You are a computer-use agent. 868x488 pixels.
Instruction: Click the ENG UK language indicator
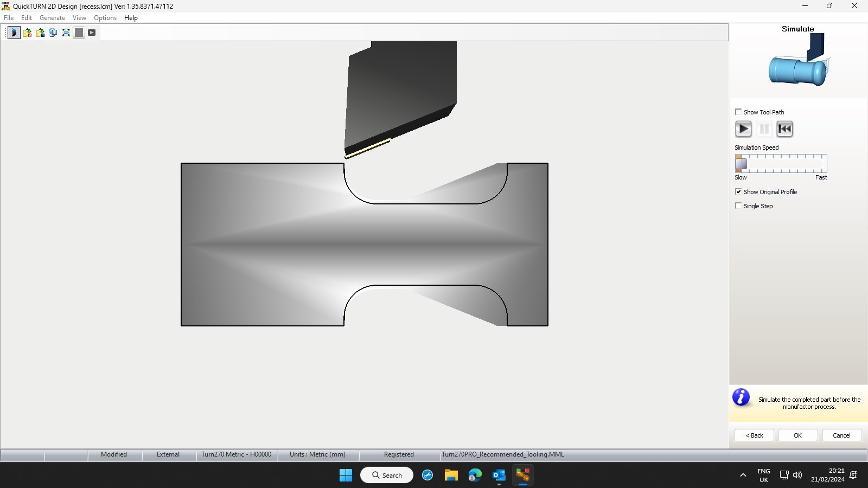(x=764, y=476)
